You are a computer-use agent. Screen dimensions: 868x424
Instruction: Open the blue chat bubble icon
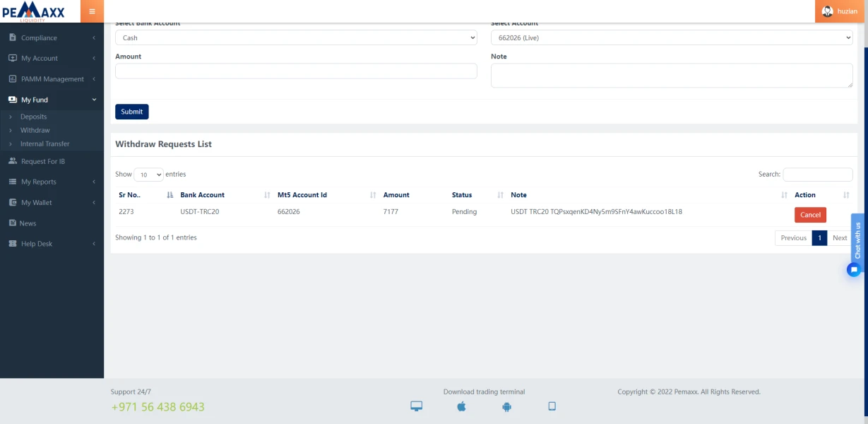click(x=854, y=269)
